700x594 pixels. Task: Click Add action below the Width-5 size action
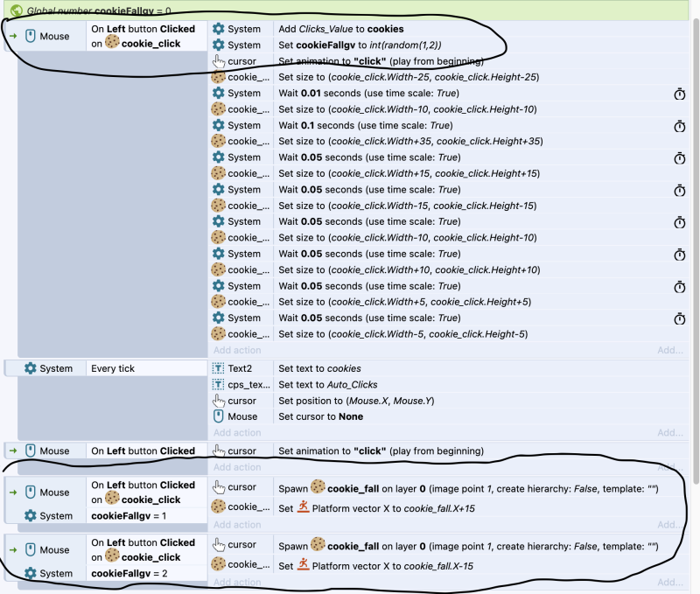point(237,350)
